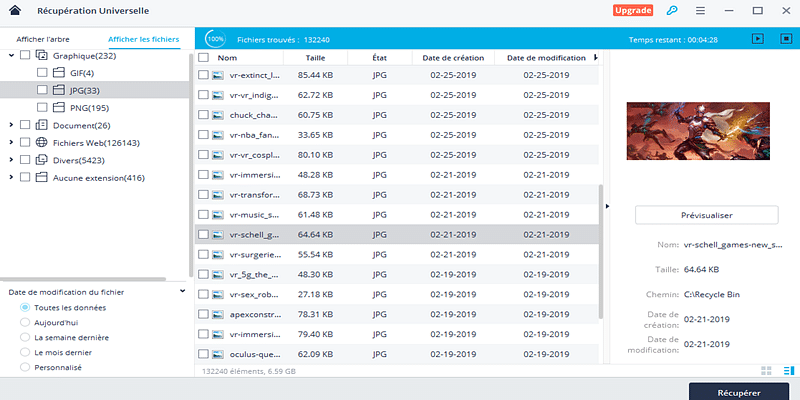Sort by the État column header

[x=380, y=58]
